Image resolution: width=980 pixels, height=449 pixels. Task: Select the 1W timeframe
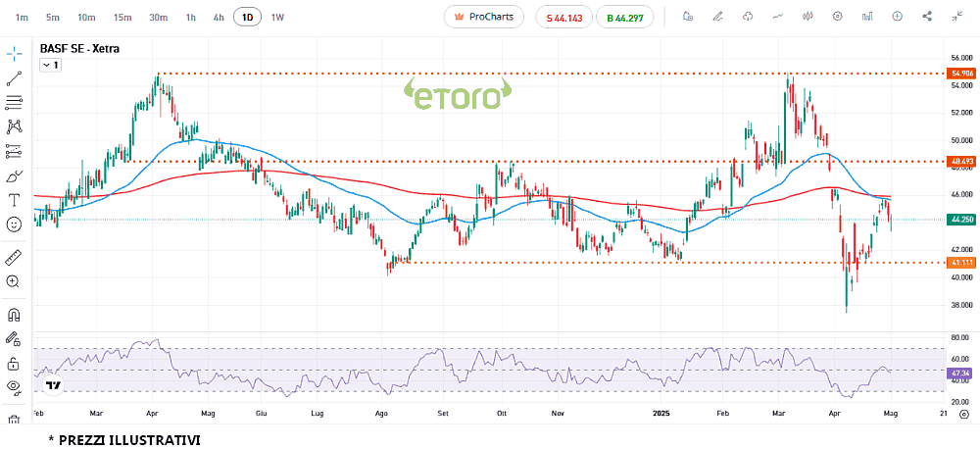coord(277,18)
